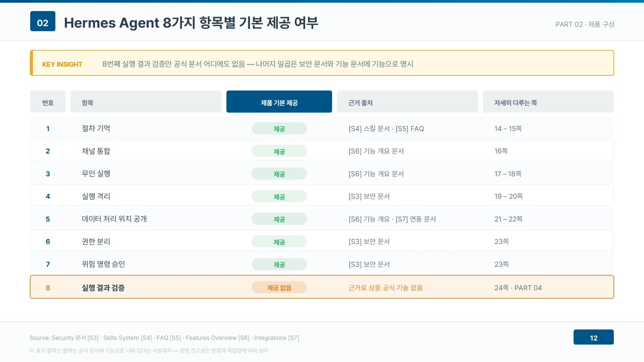The width and height of the screenshot is (644, 362).
Task: Select the '위험 명령 승인' item cell
Action: point(103,264)
